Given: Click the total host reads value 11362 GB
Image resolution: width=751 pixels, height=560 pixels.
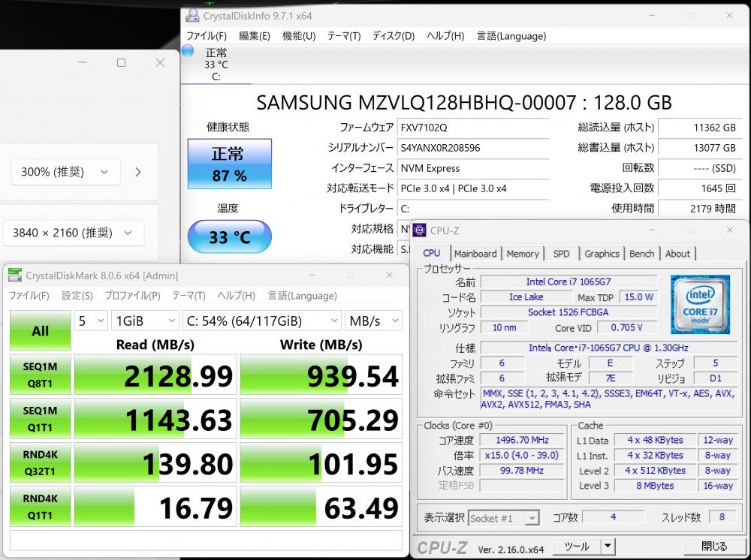Looking at the screenshot, I should pos(700,128).
